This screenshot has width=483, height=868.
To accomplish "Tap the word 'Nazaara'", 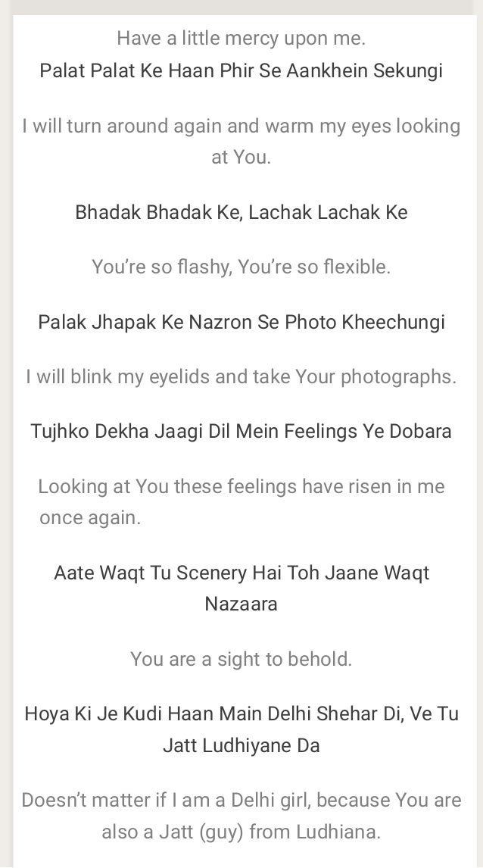I will coord(241,604).
